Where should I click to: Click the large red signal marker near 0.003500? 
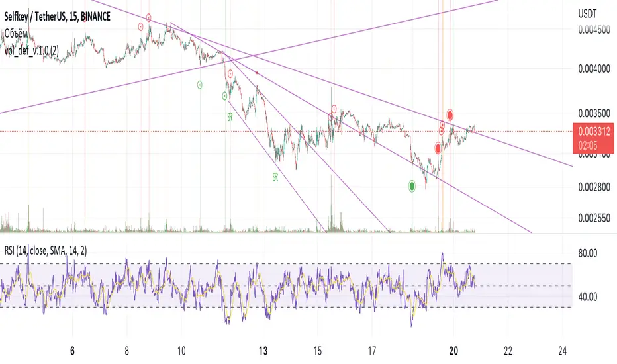(x=450, y=115)
